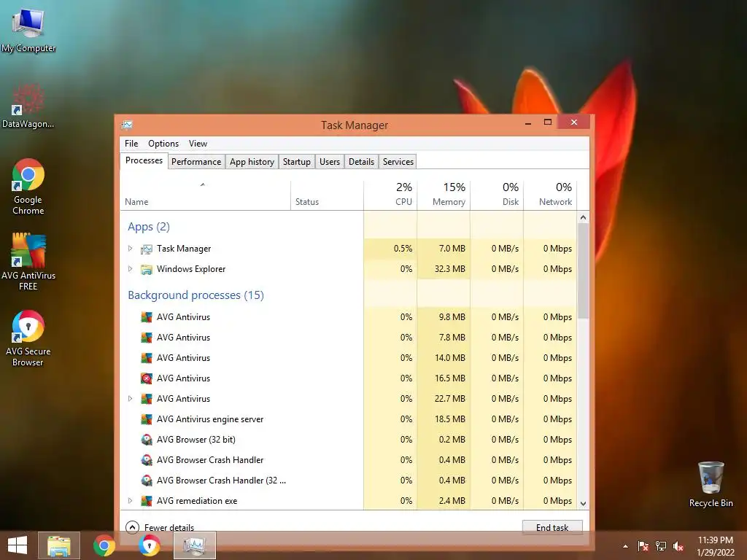Screen dimensions: 747x560
Task: Open the File menu
Action: pyautogui.click(x=131, y=144)
